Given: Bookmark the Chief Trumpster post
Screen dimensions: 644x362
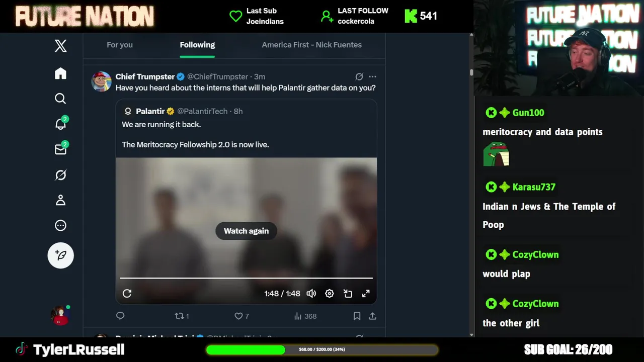Looking at the screenshot, I should pyautogui.click(x=357, y=316).
